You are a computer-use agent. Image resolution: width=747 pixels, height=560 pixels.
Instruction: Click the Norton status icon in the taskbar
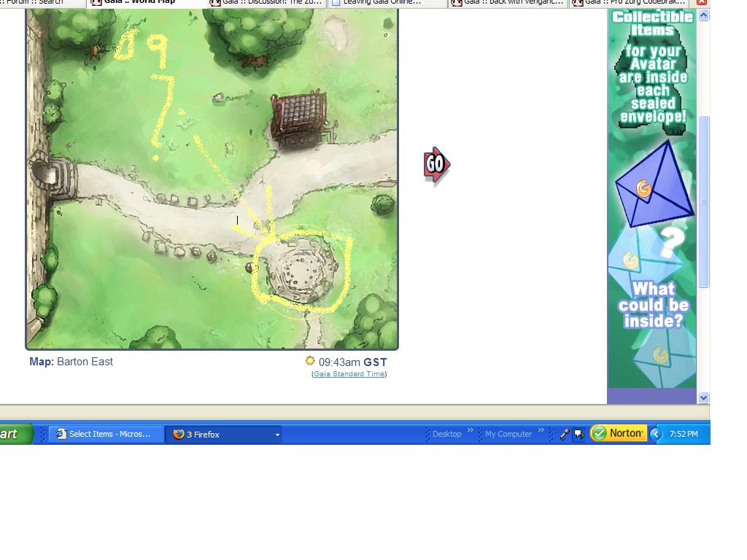[619, 433]
